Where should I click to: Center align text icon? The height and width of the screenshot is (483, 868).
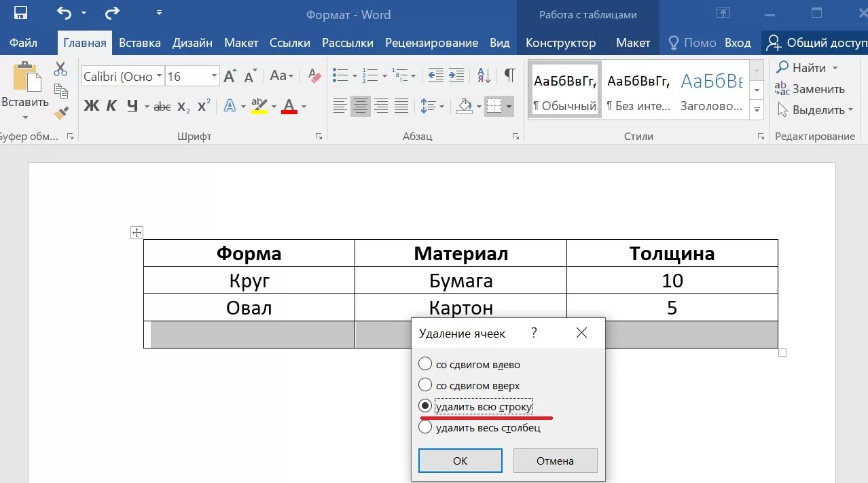(360, 106)
